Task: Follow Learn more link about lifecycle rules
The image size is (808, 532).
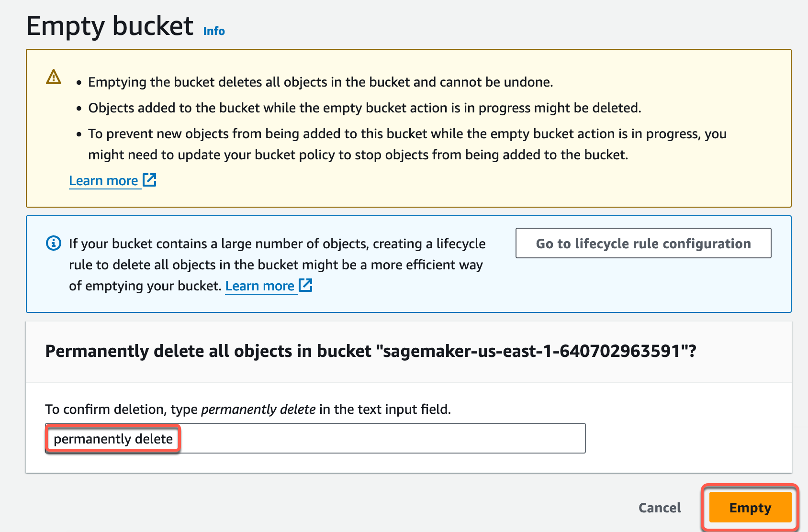Action: tap(259, 286)
